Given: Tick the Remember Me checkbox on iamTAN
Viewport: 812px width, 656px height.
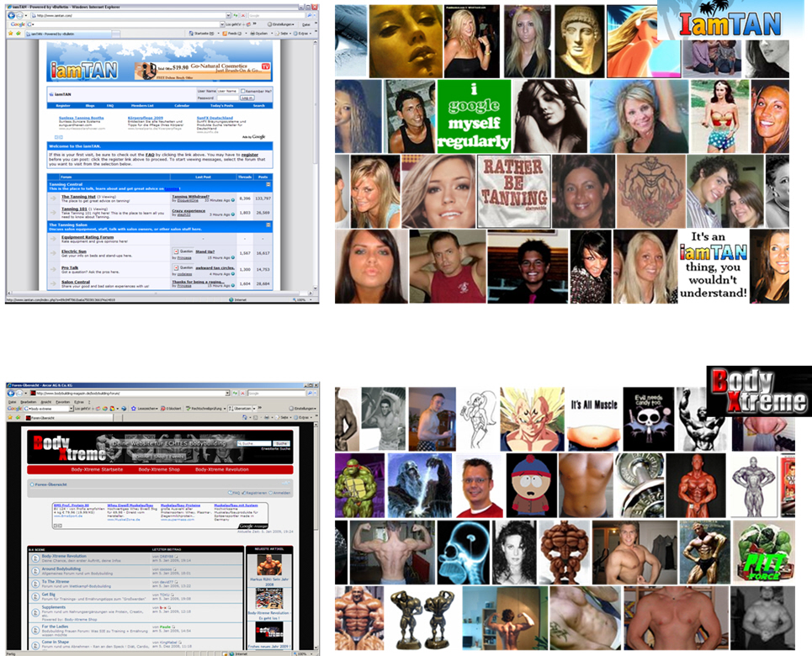Looking at the screenshot, I should coord(242,91).
